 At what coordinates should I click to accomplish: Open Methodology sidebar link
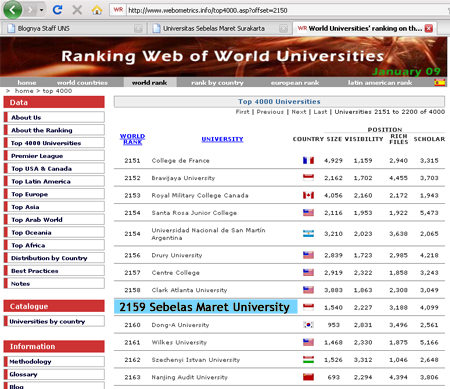(54, 361)
